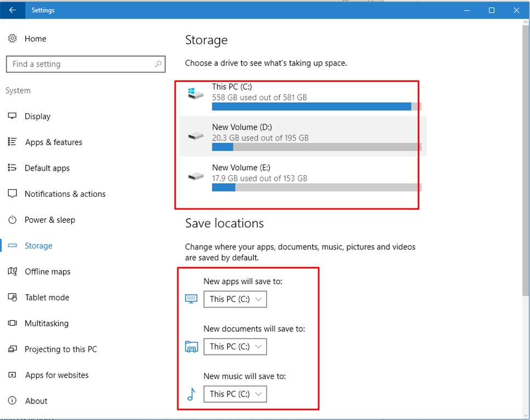Image resolution: width=530 pixels, height=420 pixels.
Task: Go to Apps & features settings
Action: pyautogui.click(x=54, y=142)
